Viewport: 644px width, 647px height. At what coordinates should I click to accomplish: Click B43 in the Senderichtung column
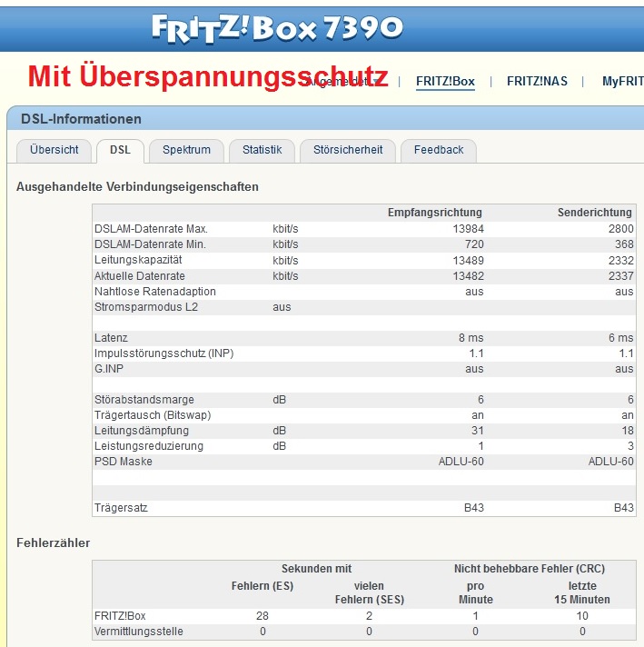click(624, 508)
